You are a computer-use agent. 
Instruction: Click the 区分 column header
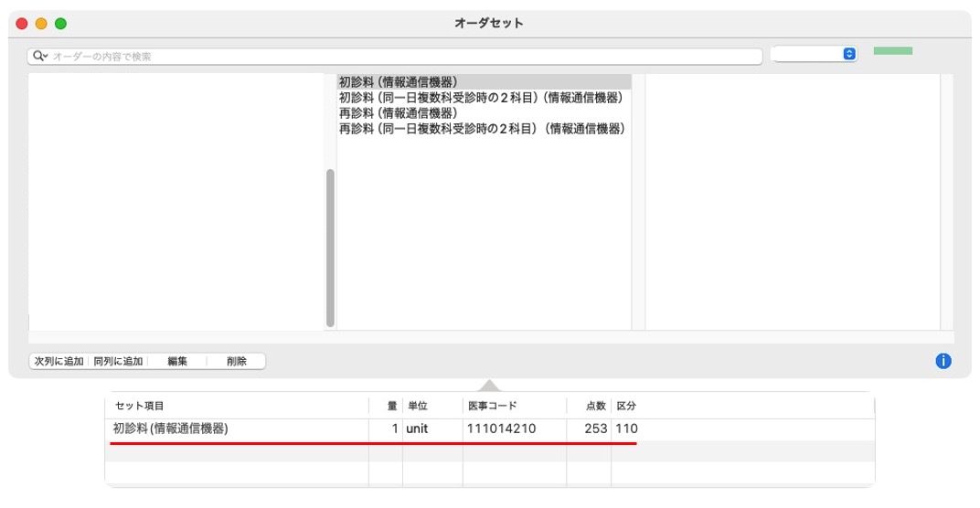click(x=626, y=406)
